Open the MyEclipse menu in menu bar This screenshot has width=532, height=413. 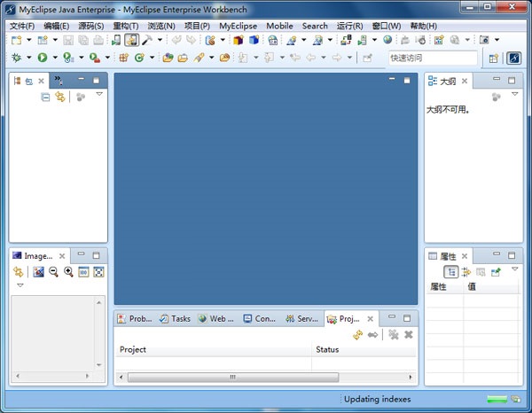pos(238,26)
